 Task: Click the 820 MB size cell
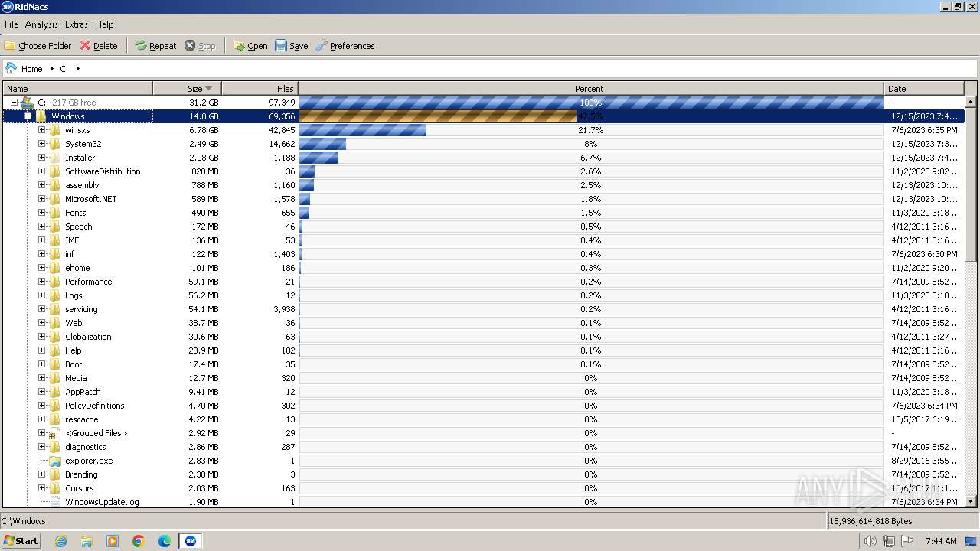(x=204, y=171)
